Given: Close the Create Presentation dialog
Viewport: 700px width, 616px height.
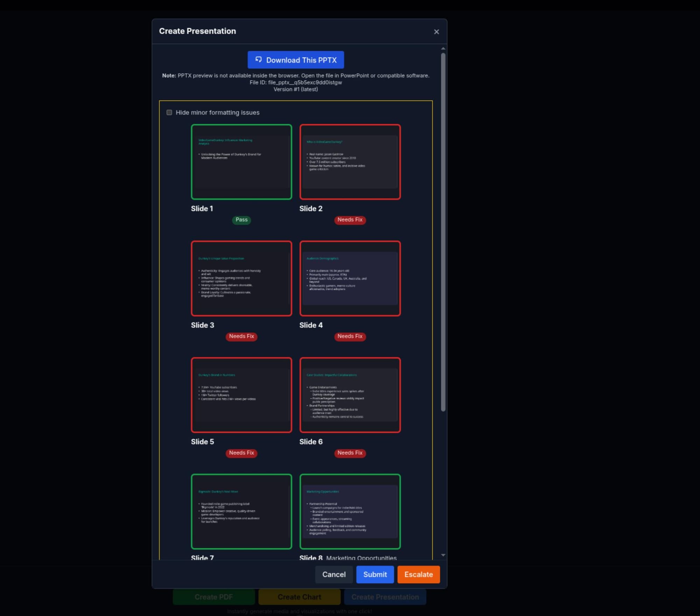Looking at the screenshot, I should pyautogui.click(x=436, y=32).
